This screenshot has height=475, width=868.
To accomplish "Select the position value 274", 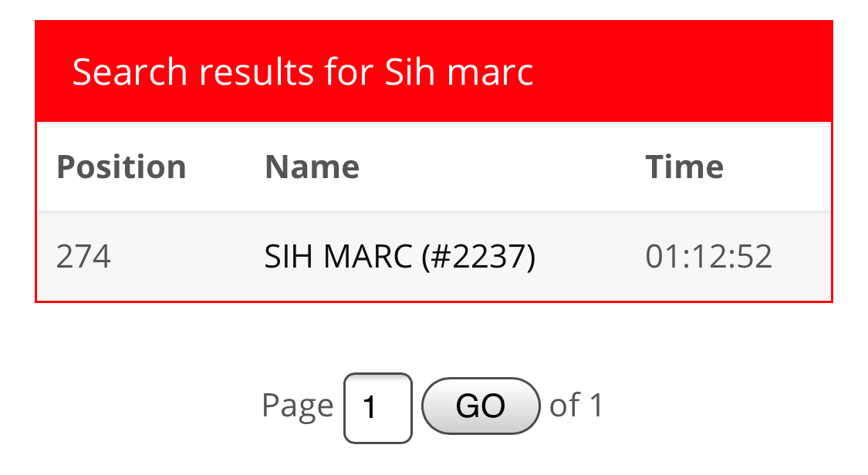I will (x=83, y=257).
